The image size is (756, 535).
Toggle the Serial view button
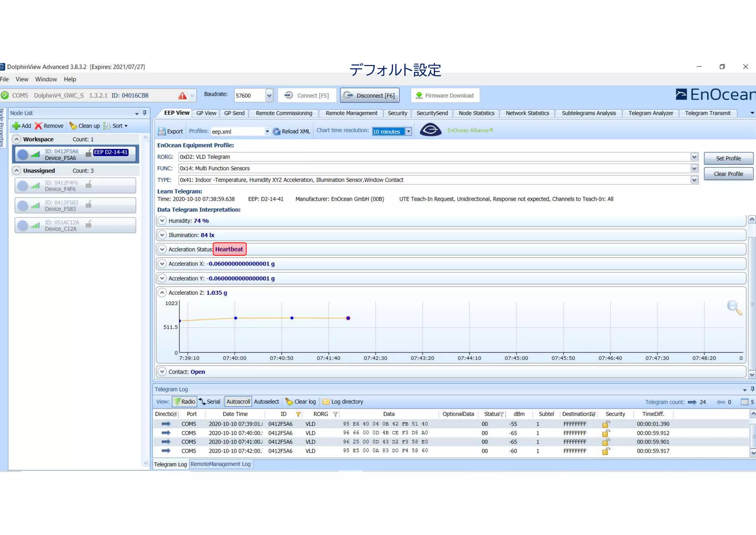click(209, 402)
